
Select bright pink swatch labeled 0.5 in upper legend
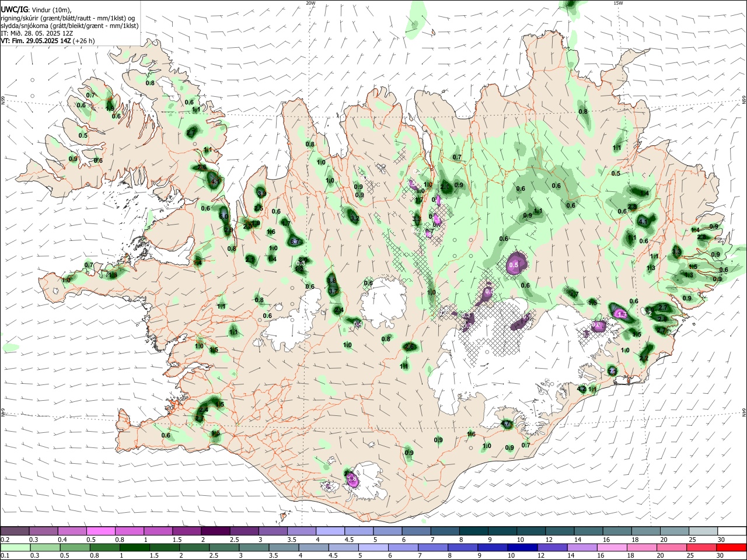[100, 531]
